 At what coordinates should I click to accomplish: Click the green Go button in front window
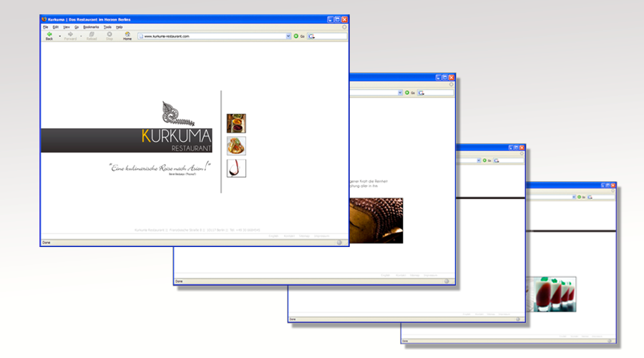click(297, 35)
